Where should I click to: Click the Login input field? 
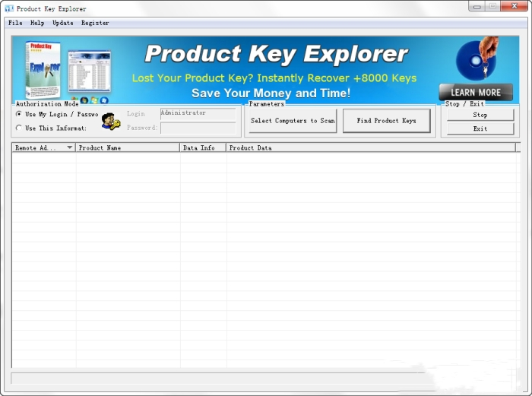[x=198, y=113]
